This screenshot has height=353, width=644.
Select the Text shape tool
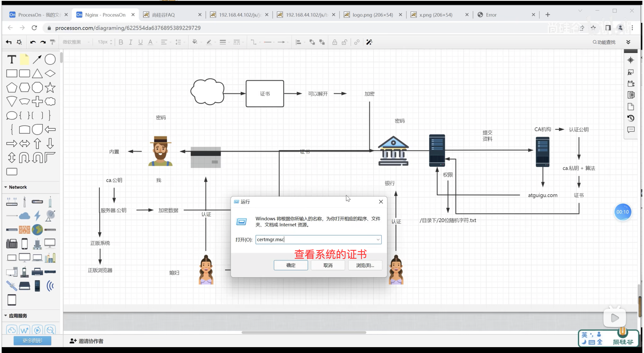pos(11,60)
